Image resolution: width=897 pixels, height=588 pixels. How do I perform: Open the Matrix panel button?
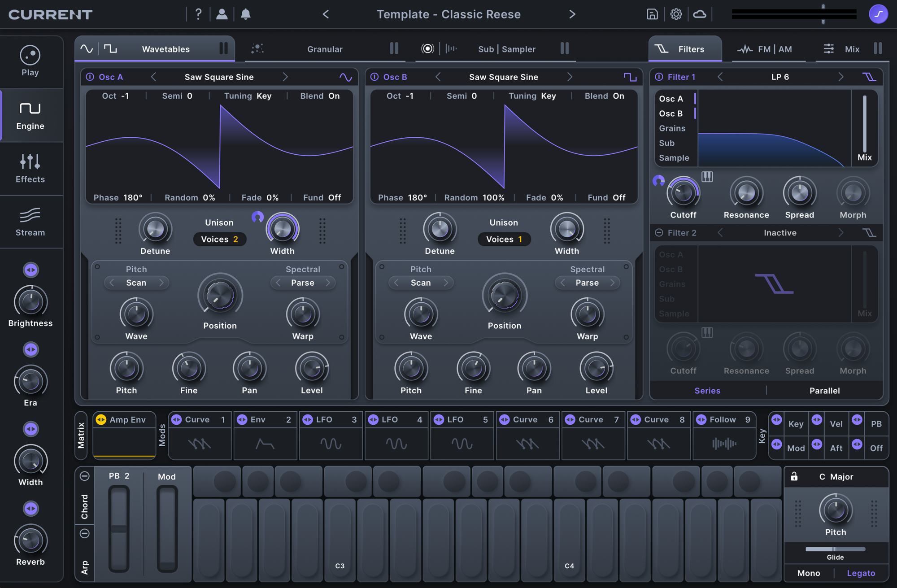point(81,435)
